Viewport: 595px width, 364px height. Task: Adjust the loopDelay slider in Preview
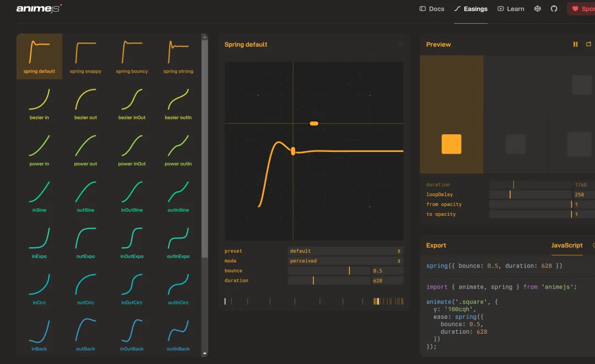530,194
